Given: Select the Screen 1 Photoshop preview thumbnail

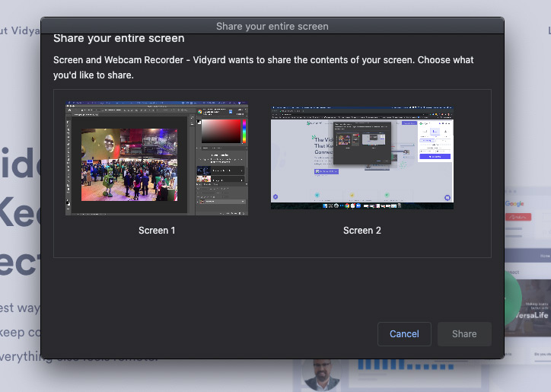Looking at the screenshot, I should coord(157,158).
